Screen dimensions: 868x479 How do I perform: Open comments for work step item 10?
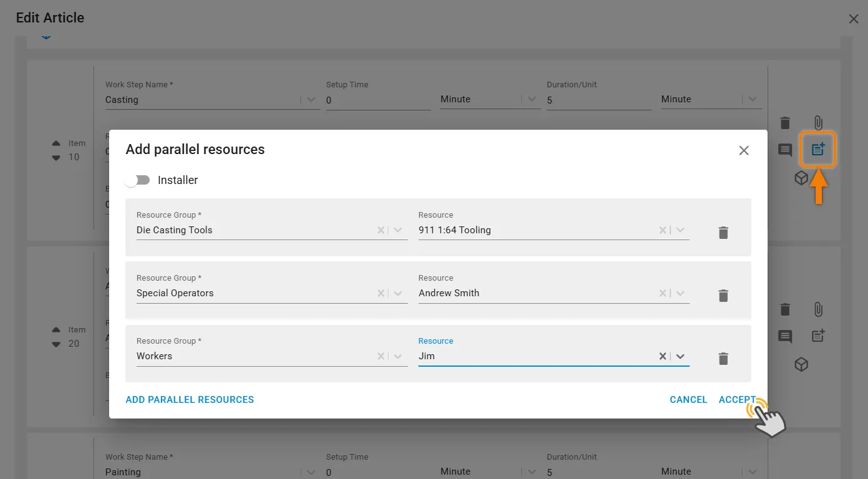pos(785,150)
